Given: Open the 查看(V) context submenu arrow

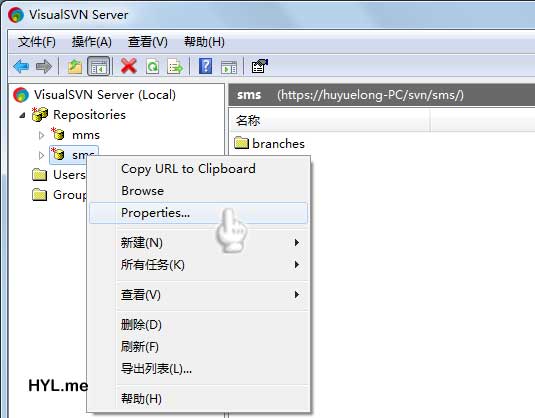Looking at the screenshot, I should click(x=297, y=294).
